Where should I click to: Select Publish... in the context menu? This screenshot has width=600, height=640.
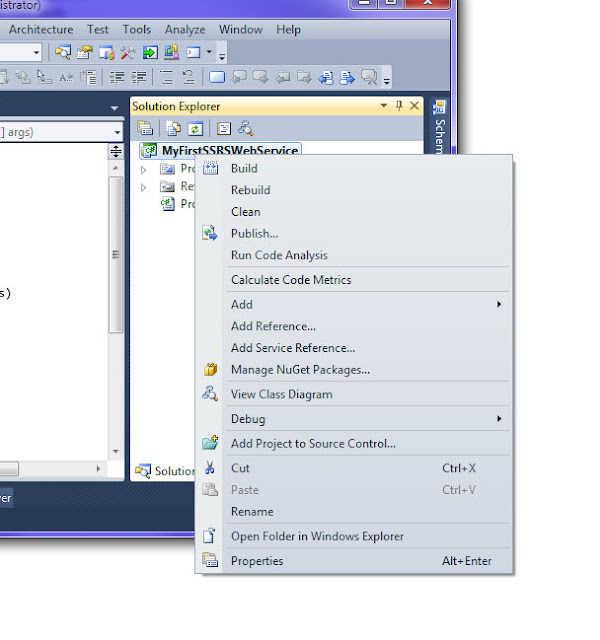click(353, 233)
